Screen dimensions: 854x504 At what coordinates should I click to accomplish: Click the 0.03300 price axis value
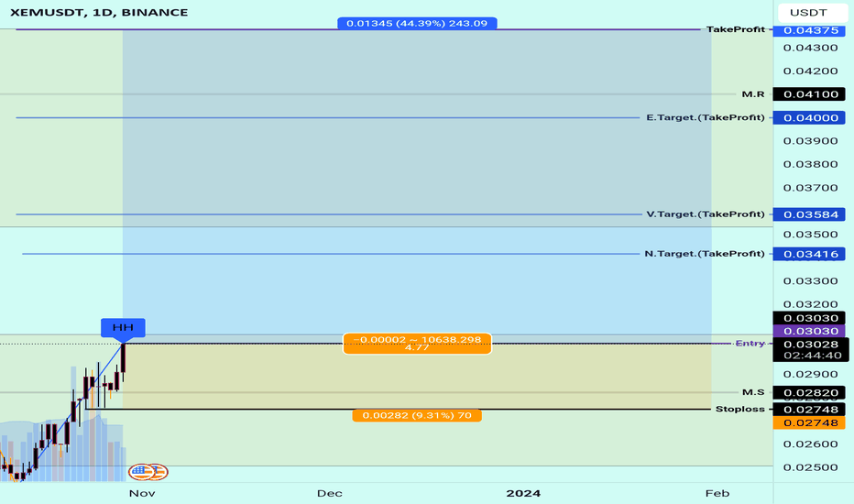[x=810, y=280]
